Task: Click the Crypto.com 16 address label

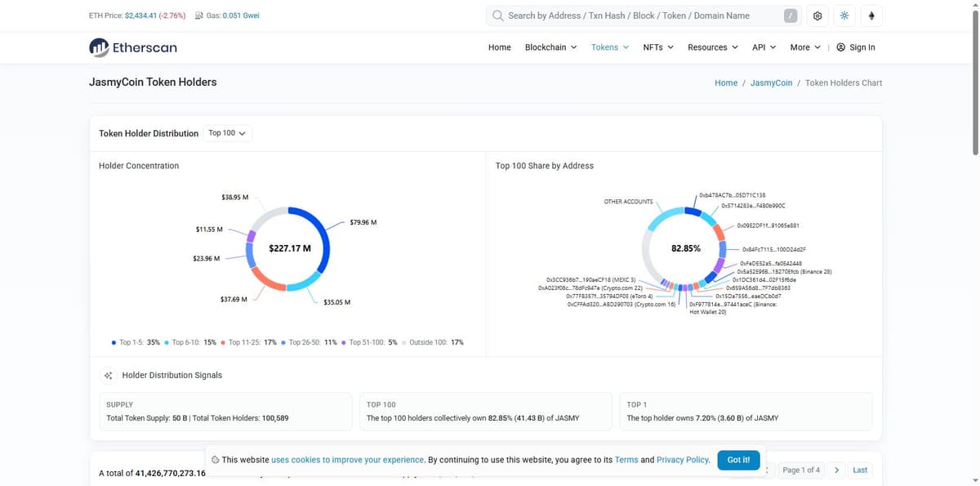Action: point(621,304)
